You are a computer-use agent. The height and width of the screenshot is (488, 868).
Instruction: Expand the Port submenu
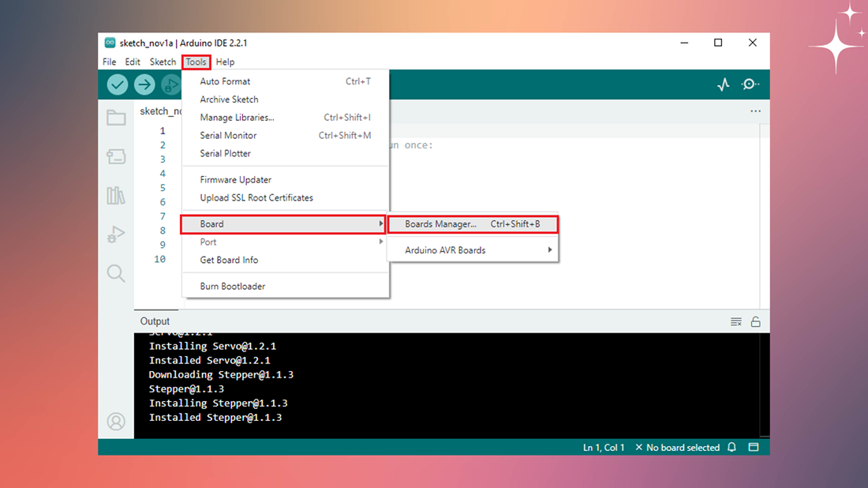[285, 242]
